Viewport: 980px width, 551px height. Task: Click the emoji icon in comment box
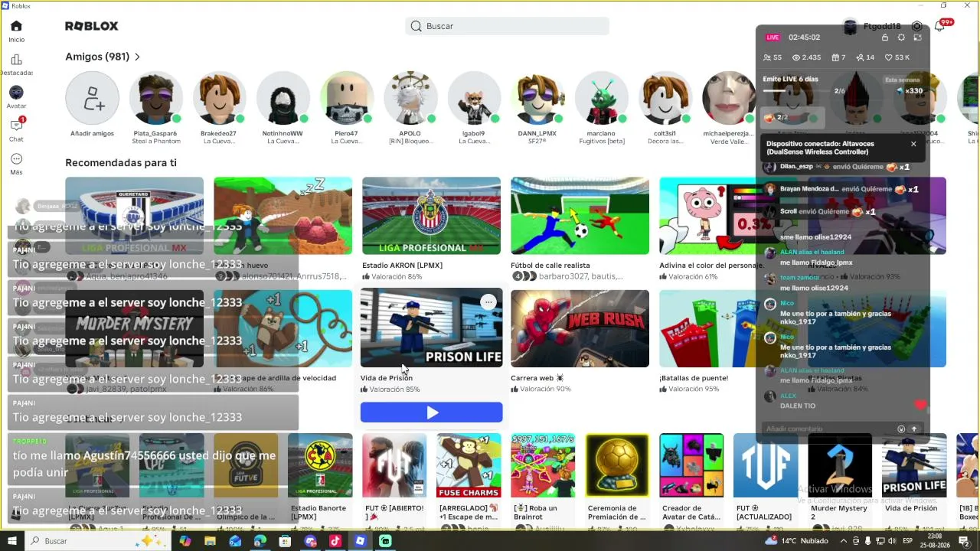[901, 429]
